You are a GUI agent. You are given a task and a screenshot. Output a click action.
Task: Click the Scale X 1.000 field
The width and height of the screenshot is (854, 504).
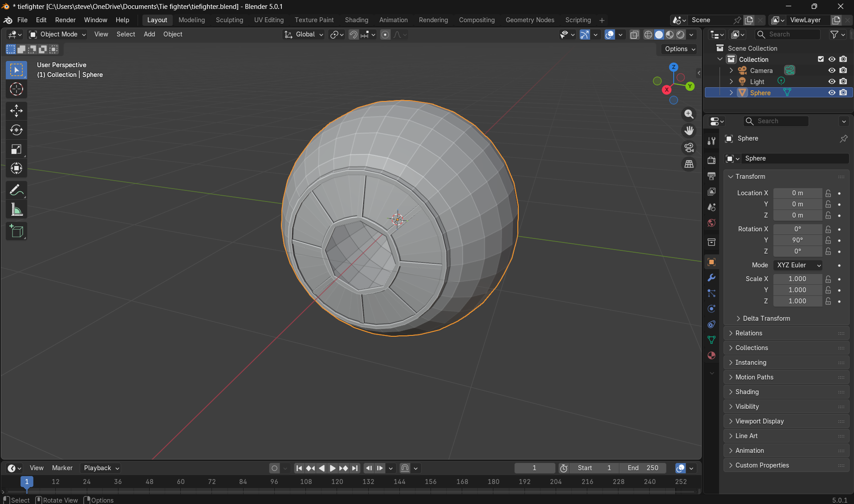pos(797,279)
